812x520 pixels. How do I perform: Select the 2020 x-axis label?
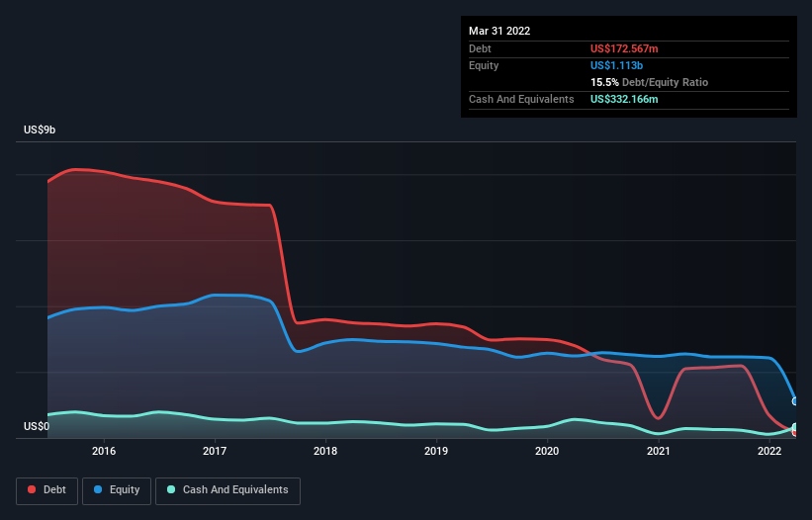[547, 451]
